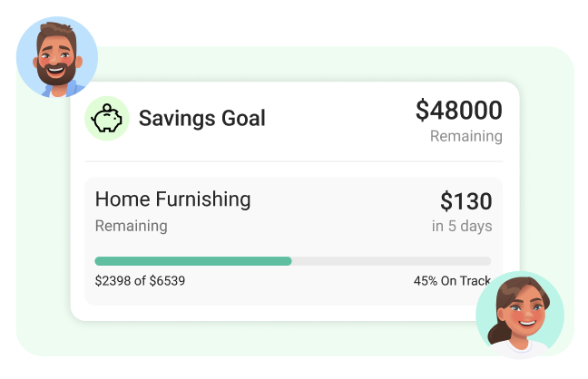The width and height of the screenshot is (588, 379).
Task: Click the end of the green progress fill
Action: [289, 261]
